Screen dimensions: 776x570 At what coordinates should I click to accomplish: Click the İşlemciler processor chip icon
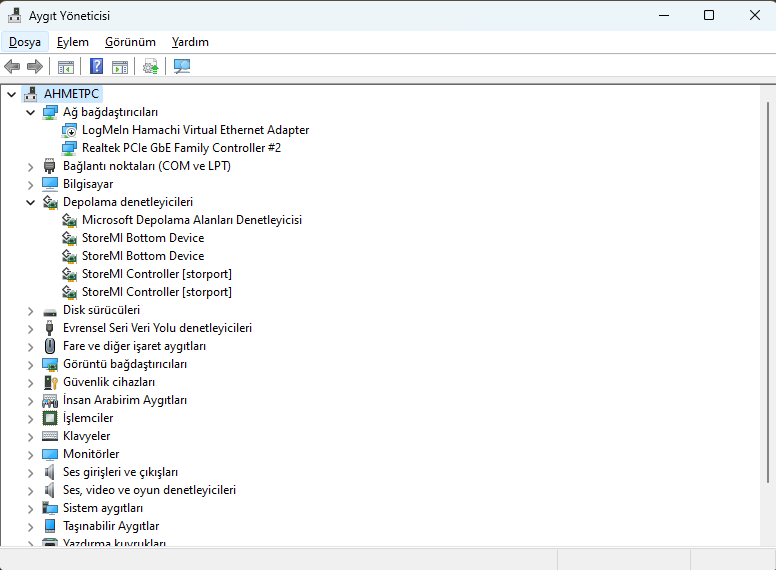(49, 418)
